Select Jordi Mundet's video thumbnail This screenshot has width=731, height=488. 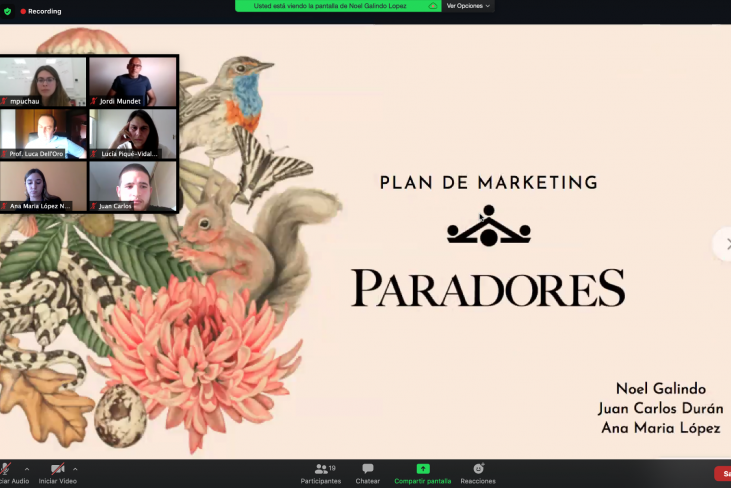[133, 81]
